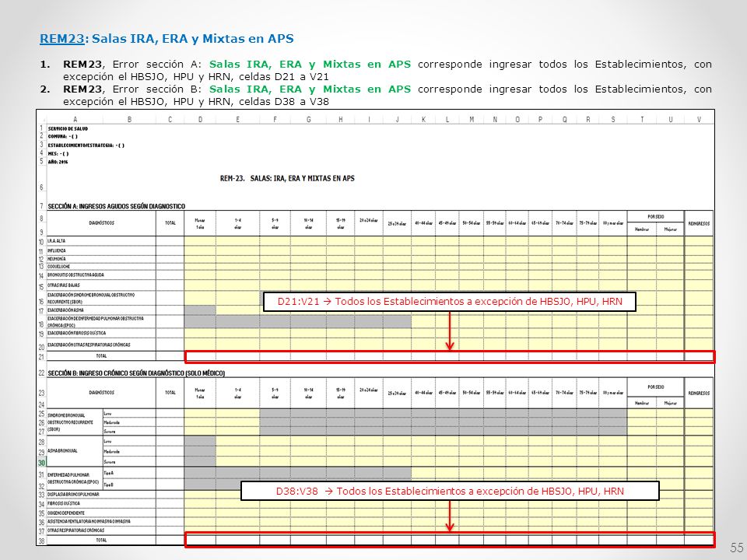
Task: Click the 'ASMA BRONQUIAL' row label
Action: 62,450
